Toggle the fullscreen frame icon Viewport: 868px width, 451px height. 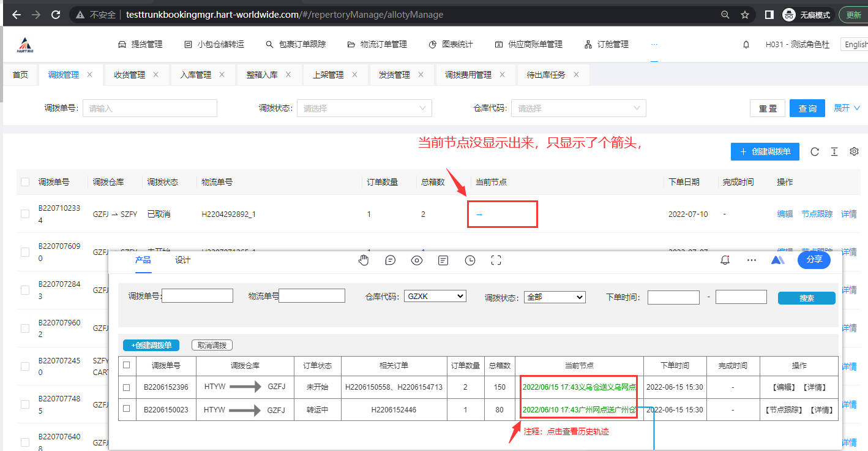click(496, 260)
